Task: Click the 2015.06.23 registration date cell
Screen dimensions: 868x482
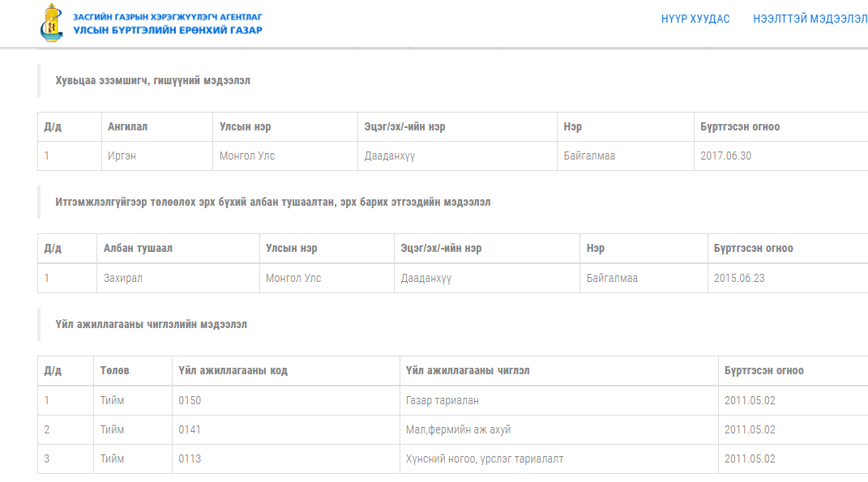Action: tap(739, 279)
